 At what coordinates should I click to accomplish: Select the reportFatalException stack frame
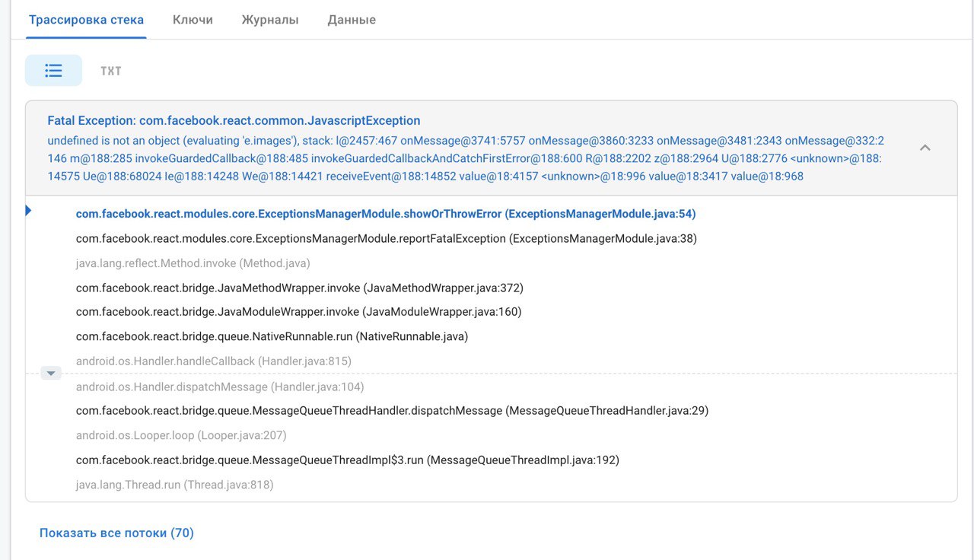point(387,238)
